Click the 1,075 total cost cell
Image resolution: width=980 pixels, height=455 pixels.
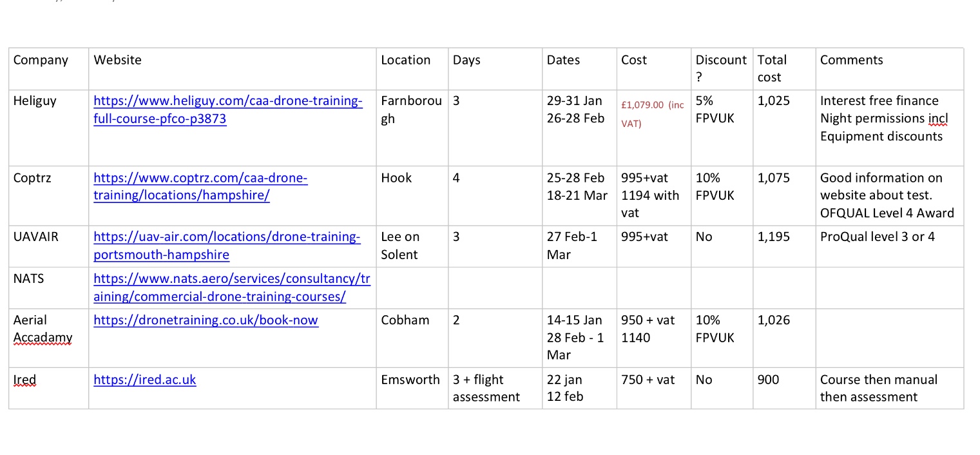pyautogui.click(x=784, y=195)
